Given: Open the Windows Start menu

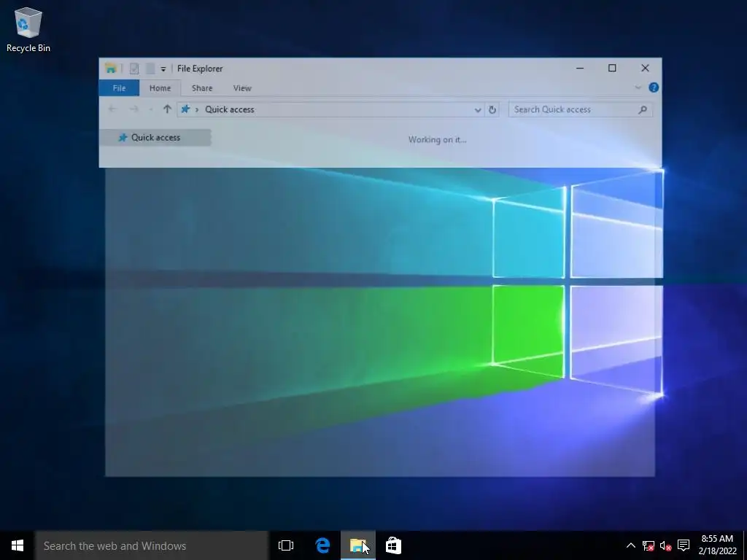Looking at the screenshot, I should click(x=18, y=545).
